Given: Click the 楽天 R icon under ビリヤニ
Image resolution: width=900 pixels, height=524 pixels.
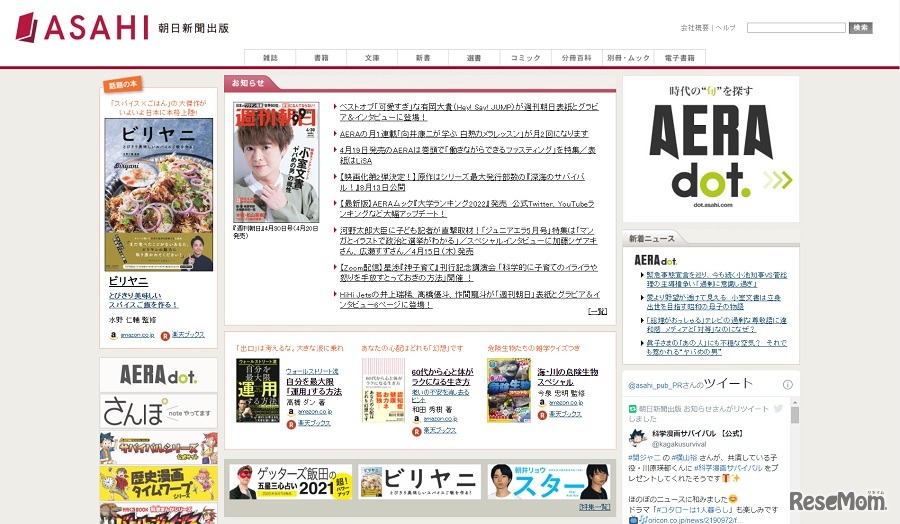Looking at the screenshot, I should [165, 336].
